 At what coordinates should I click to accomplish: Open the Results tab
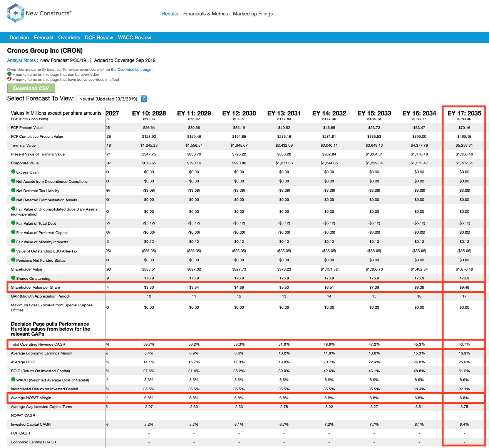tap(170, 13)
